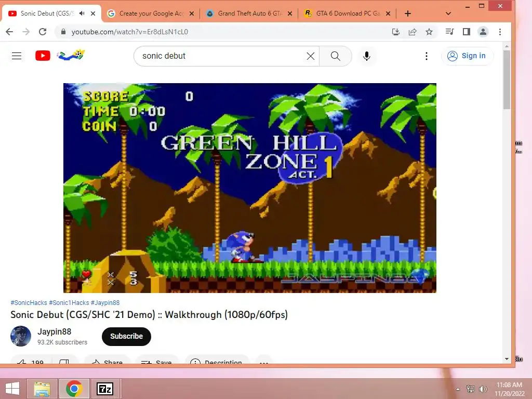The image size is (532, 399).
Task: Close the GTA 6 Download PC tab
Action: click(x=388, y=14)
